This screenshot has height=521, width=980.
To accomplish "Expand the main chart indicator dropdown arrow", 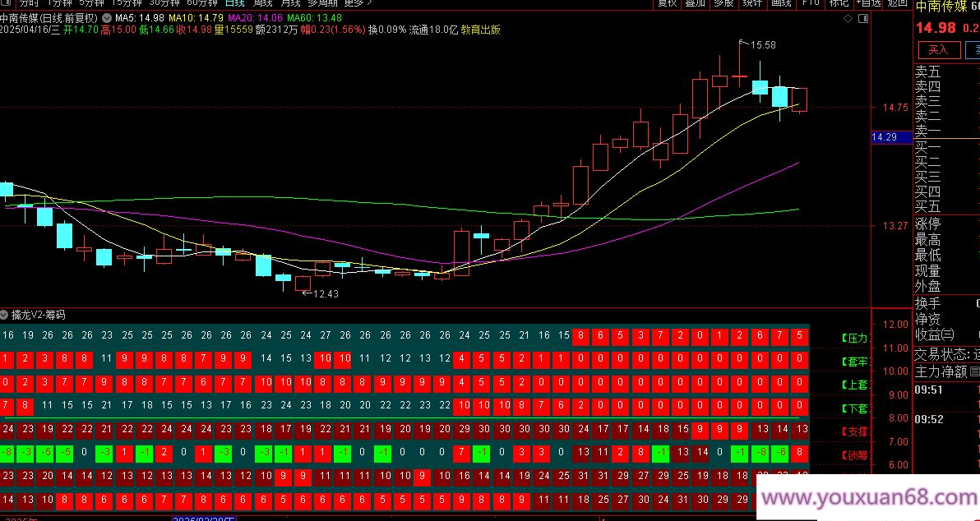I will [107, 17].
